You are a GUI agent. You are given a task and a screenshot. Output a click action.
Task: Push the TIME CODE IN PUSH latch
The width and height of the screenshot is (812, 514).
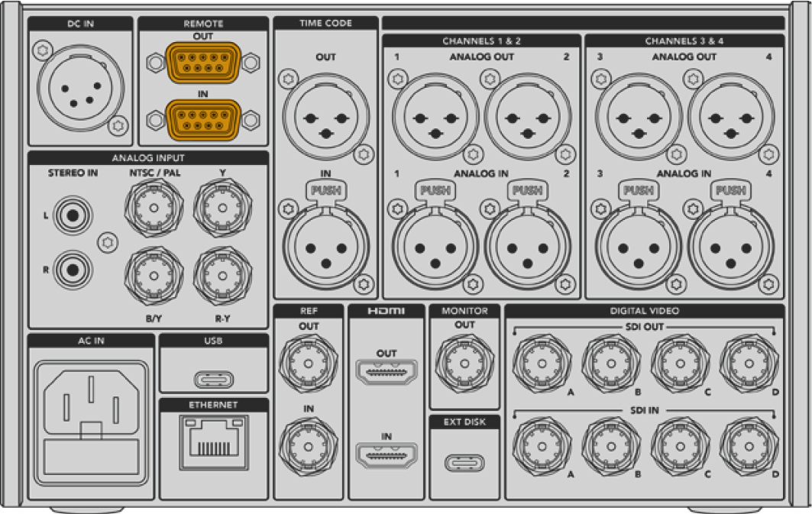(325, 190)
